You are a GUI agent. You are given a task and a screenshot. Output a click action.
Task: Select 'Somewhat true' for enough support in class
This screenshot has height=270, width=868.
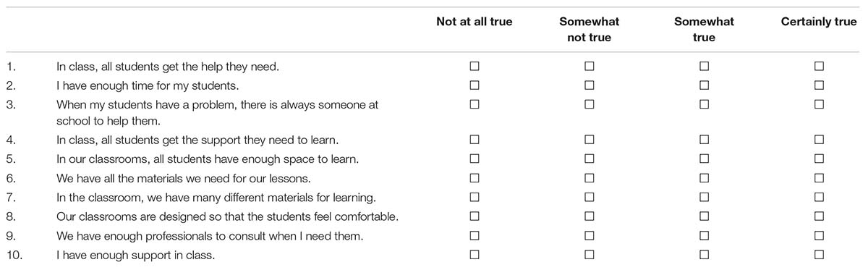click(x=705, y=254)
